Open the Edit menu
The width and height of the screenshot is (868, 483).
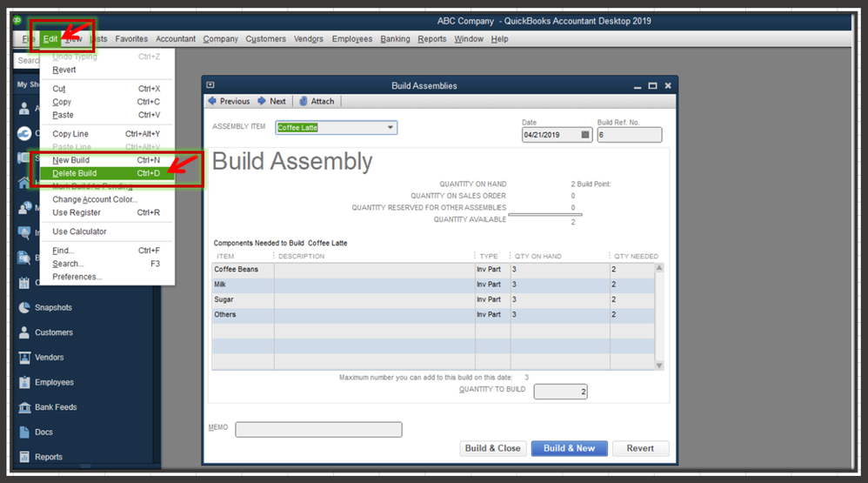50,39
